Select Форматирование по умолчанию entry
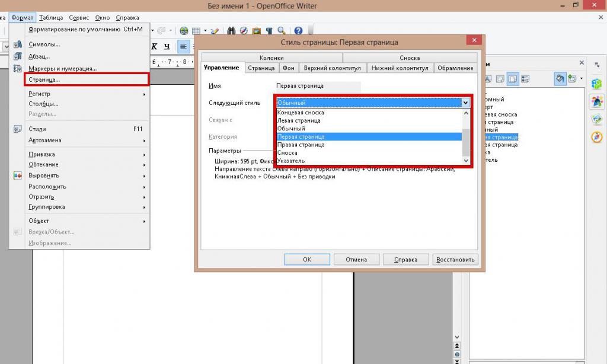Screen dimensions: 607x364 tap(87, 30)
